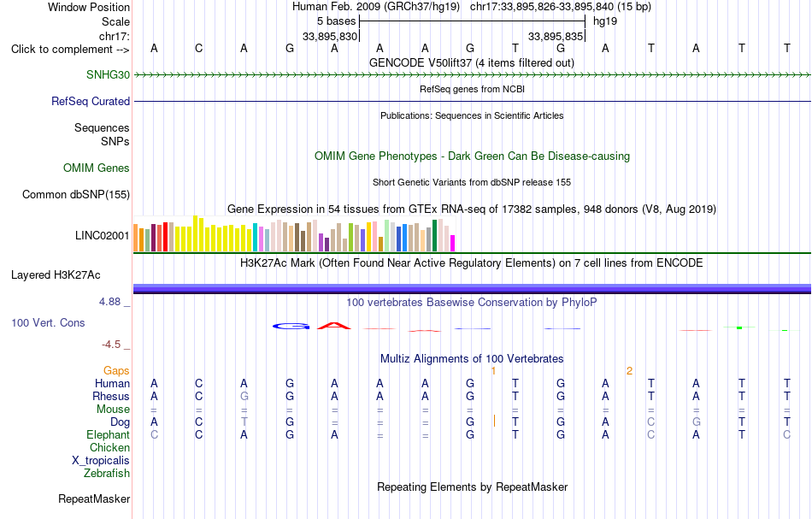Click the Window Position label
Viewport: 812px width, 519px height.
89,7
